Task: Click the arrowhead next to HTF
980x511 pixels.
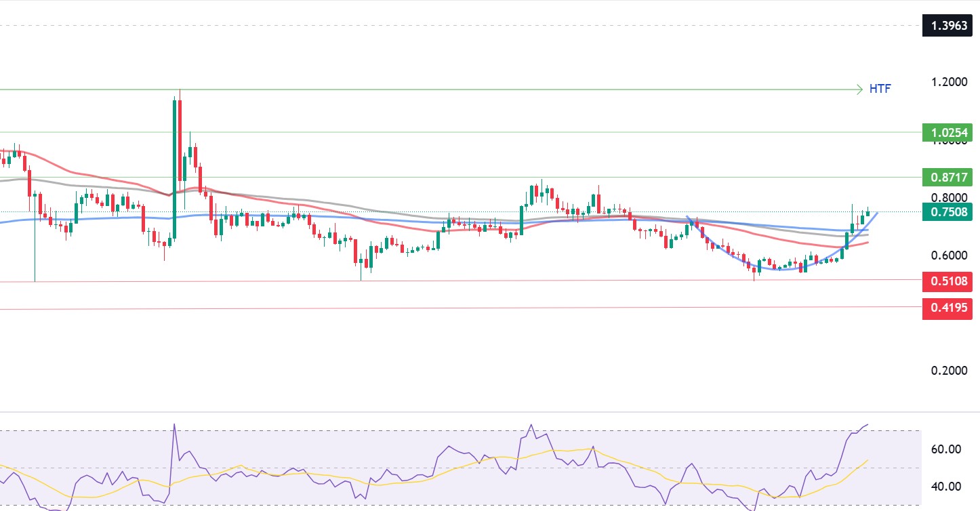Action: [x=859, y=89]
